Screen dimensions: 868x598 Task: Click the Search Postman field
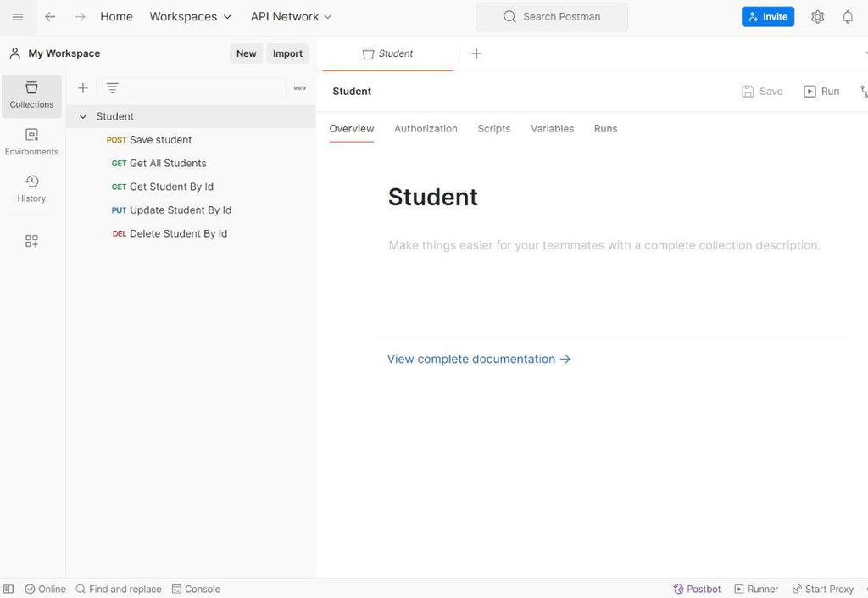pos(552,17)
